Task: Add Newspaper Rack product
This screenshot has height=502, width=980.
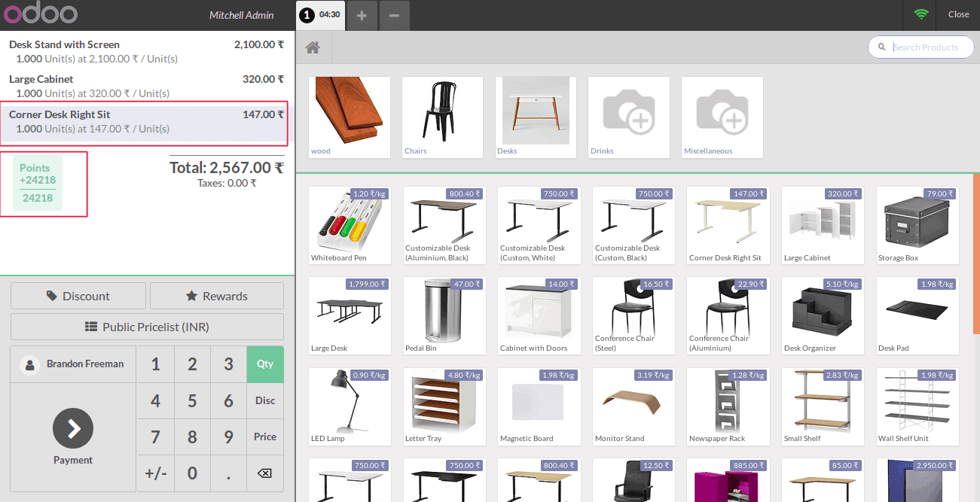Action: coord(728,406)
